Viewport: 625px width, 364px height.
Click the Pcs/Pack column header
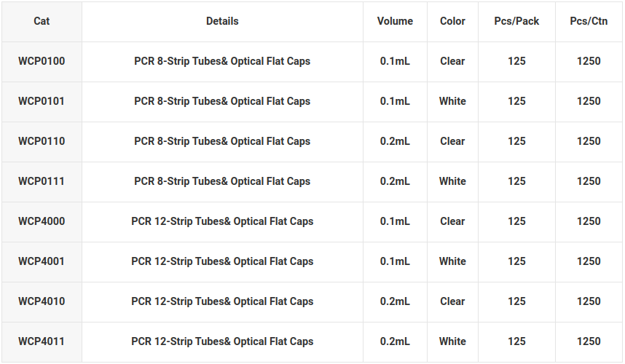tap(516, 21)
